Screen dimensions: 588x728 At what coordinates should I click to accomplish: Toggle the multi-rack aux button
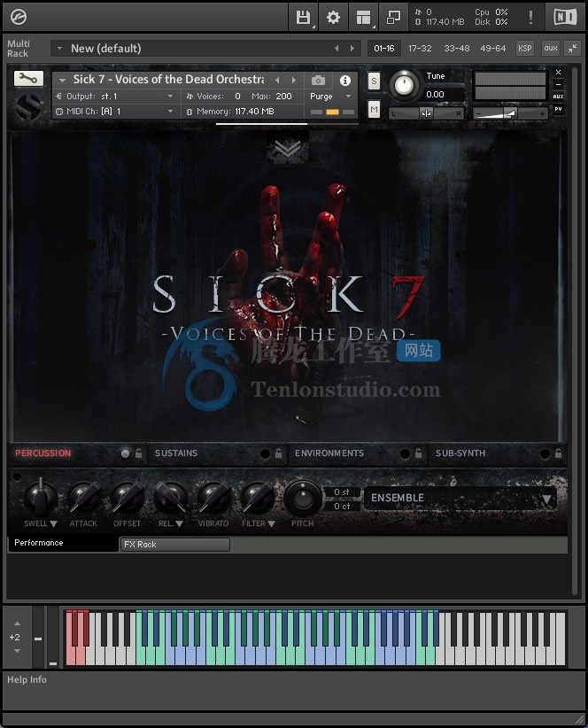point(551,49)
